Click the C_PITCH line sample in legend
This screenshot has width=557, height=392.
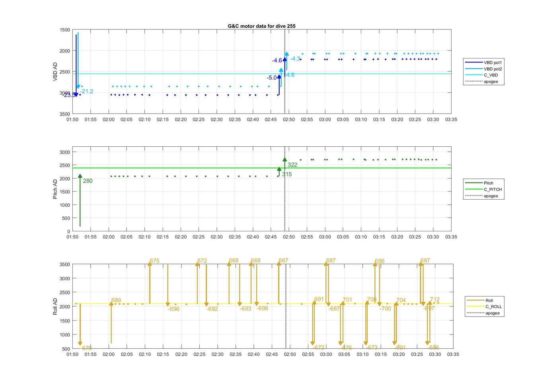[473, 190]
